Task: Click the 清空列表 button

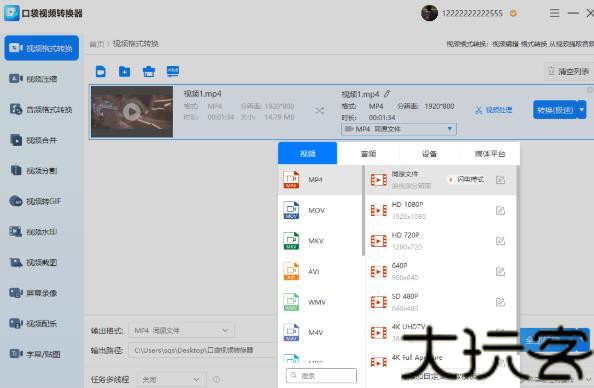Action: [x=569, y=71]
